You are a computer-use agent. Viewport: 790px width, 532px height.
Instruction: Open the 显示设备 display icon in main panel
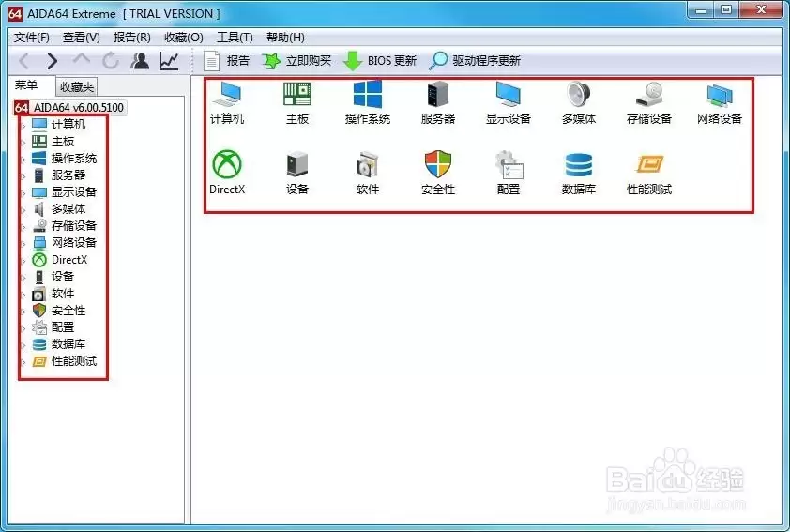pos(508,103)
